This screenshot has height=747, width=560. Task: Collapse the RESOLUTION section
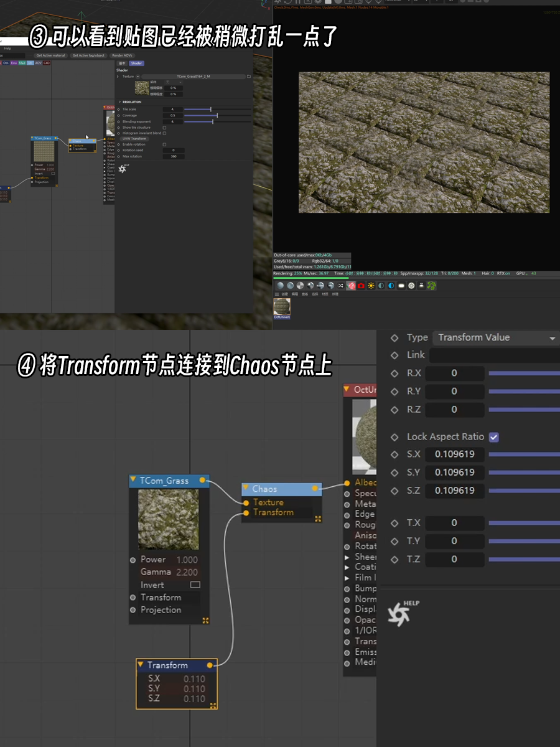119,102
